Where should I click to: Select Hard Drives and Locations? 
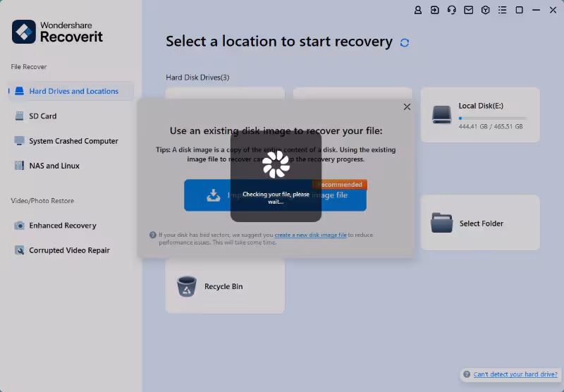71,92
